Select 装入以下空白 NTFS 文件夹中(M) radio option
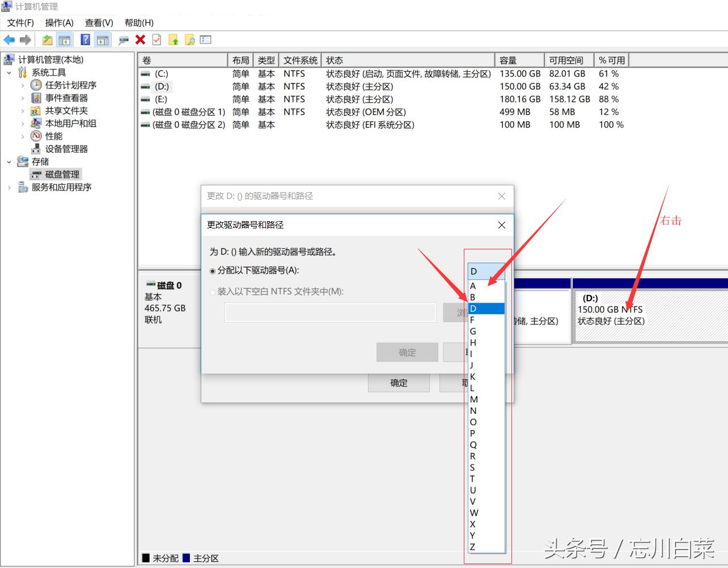728x568 pixels. point(213,292)
